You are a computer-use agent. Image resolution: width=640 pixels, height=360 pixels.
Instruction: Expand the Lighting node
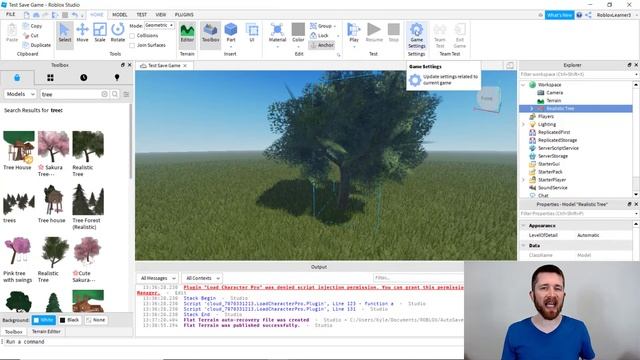523,124
